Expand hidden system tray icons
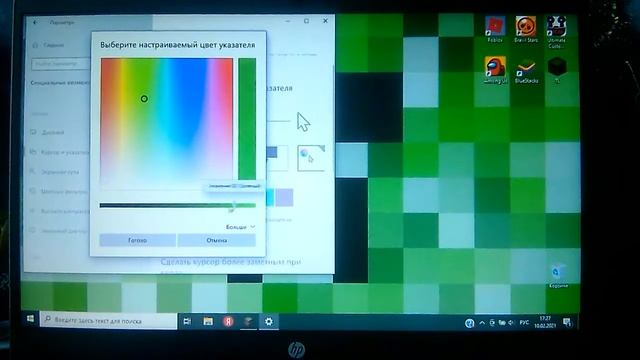This screenshot has height=360, width=640. [482, 323]
